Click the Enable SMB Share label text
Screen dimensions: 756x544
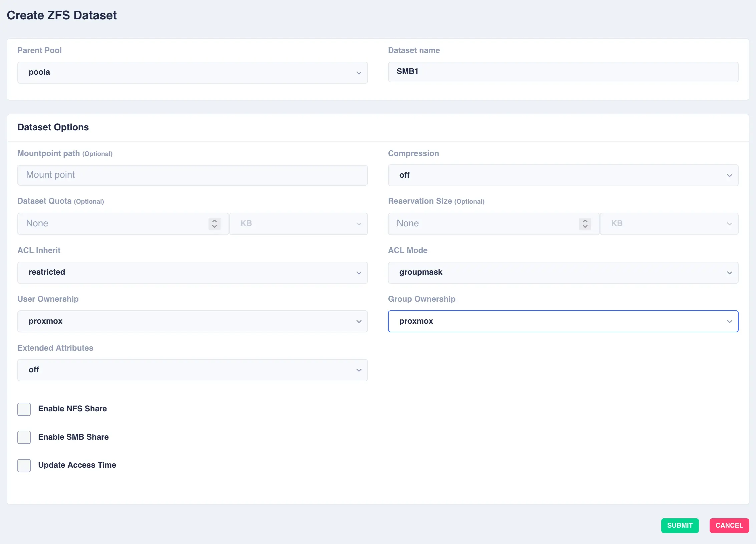73,437
